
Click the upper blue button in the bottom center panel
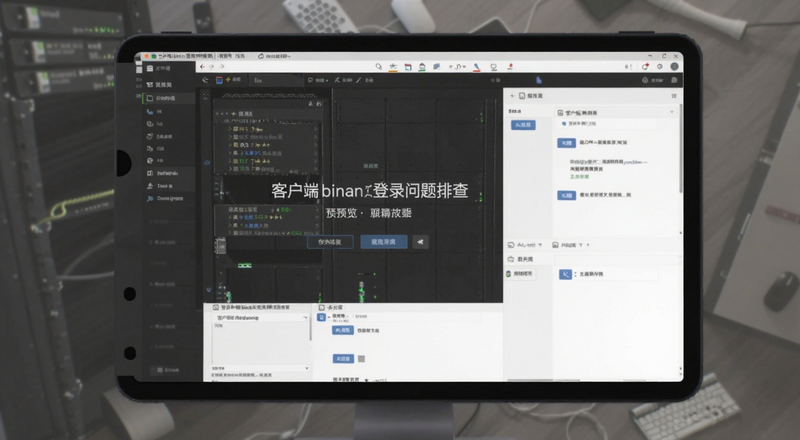[343, 331]
